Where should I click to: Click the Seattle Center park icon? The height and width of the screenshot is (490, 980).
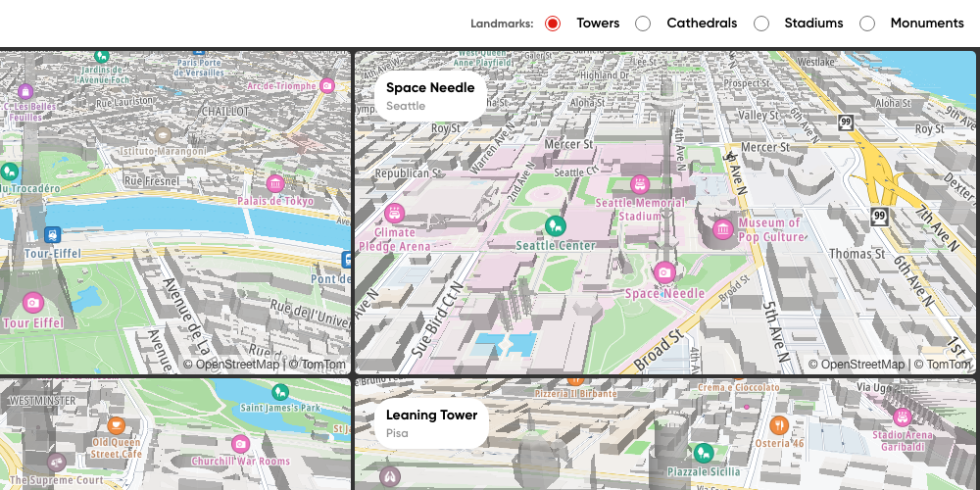pos(556,225)
